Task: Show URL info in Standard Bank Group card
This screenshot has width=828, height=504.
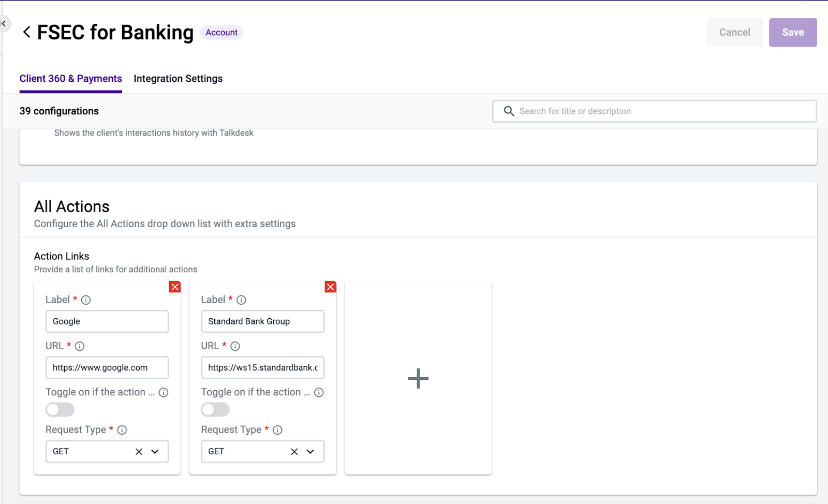Action: coord(235,346)
